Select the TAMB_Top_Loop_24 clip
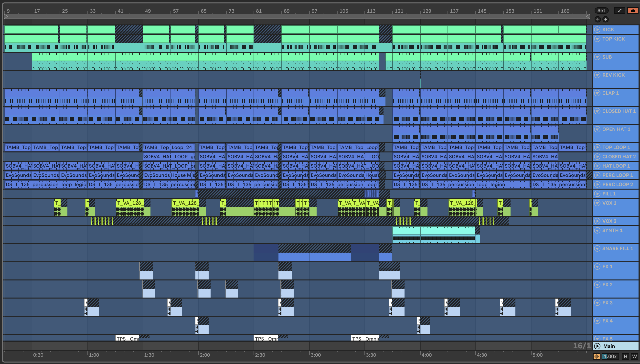This screenshot has height=364, width=640. coord(169,147)
